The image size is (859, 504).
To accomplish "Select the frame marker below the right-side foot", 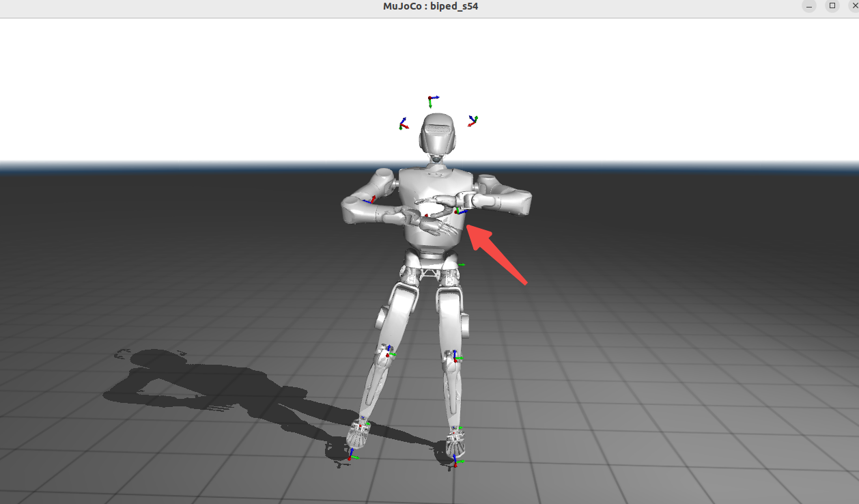I will point(455,462).
